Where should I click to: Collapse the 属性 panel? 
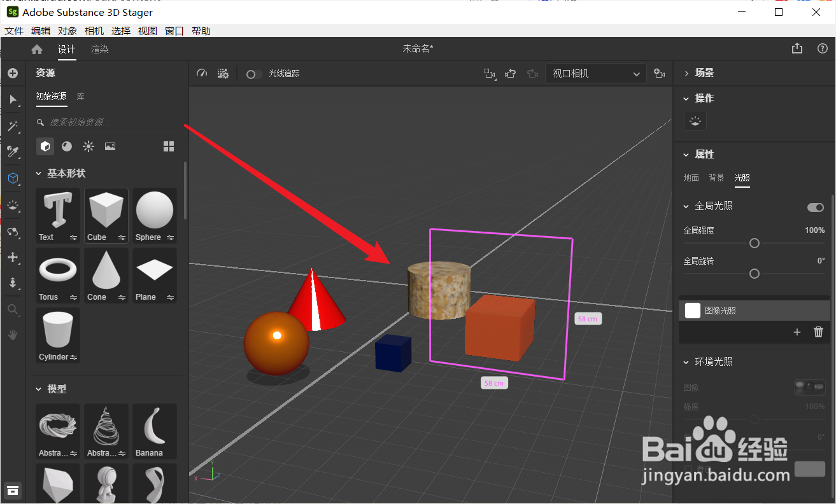[x=686, y=155]
